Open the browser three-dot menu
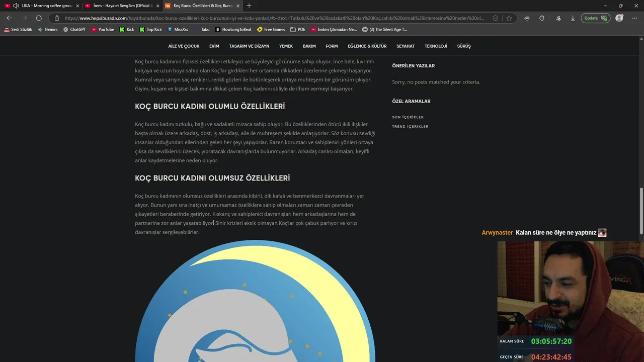This screenshot has height=362, width=644. pyautogui.click(x=634, y=18)
